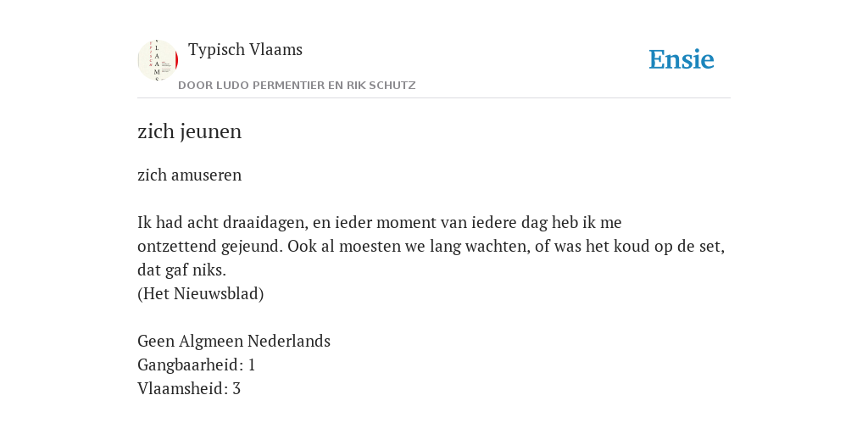Click the definition 'zich amuseren'
Screen dimensions: 868x434
(x=189, y=175)
